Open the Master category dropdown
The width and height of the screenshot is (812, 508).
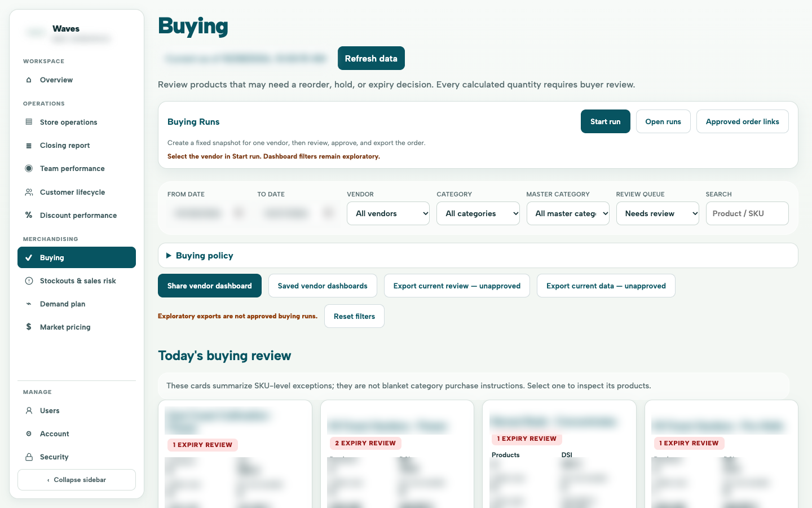(x=568, y=213)
